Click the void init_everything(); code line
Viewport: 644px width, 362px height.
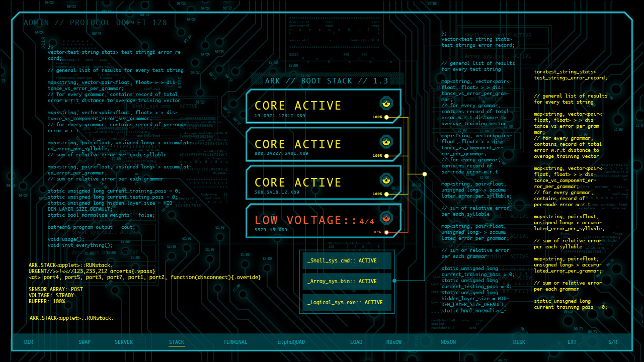tap(80, 245)
